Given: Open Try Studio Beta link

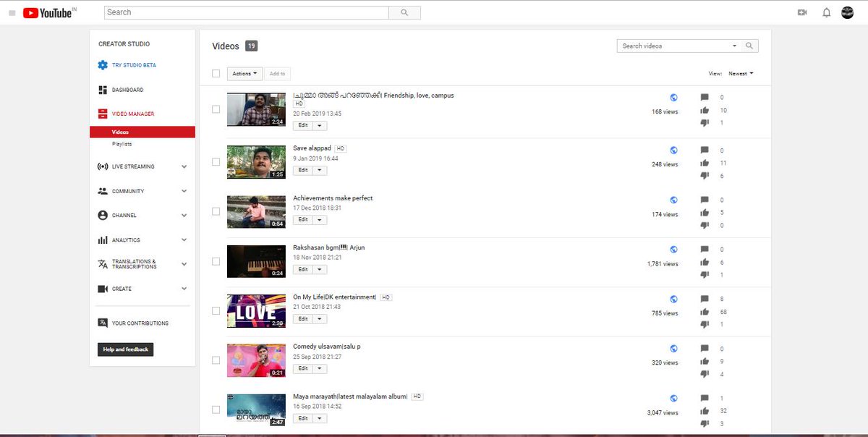Looking at the screenshot, I should click(134, 65).
